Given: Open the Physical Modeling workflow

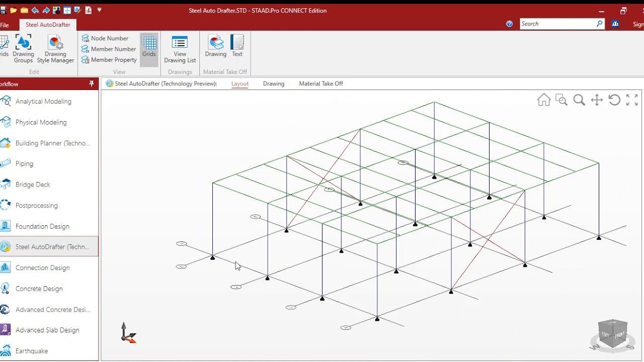Looking at the screenshot, I should click(49, 122).
